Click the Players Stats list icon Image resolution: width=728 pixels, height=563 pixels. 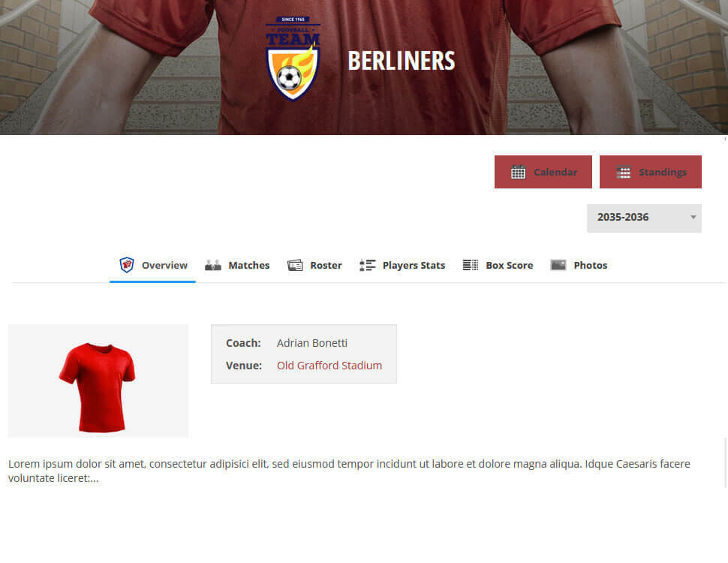pyautogui.click(x=368, y=265)
